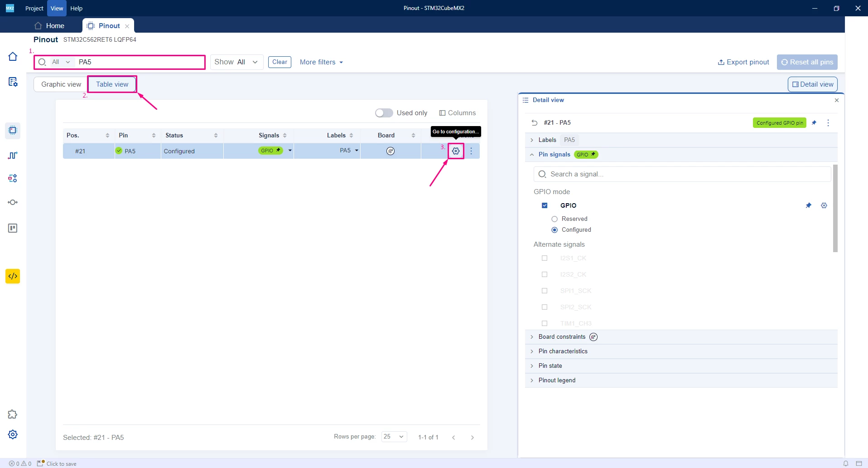Open the Labels dropdown in PA5 row
Screen dimensions: 868x468
tap(357, 151)
